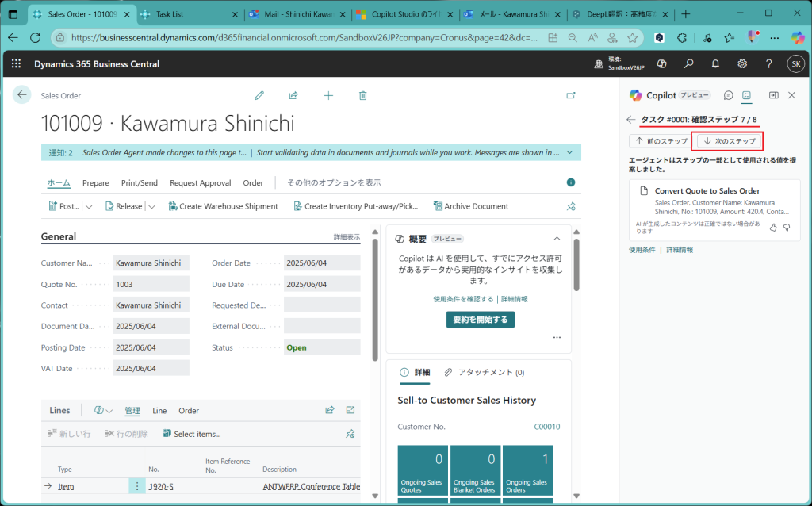Click 次のステップ button

click(730, 141)
